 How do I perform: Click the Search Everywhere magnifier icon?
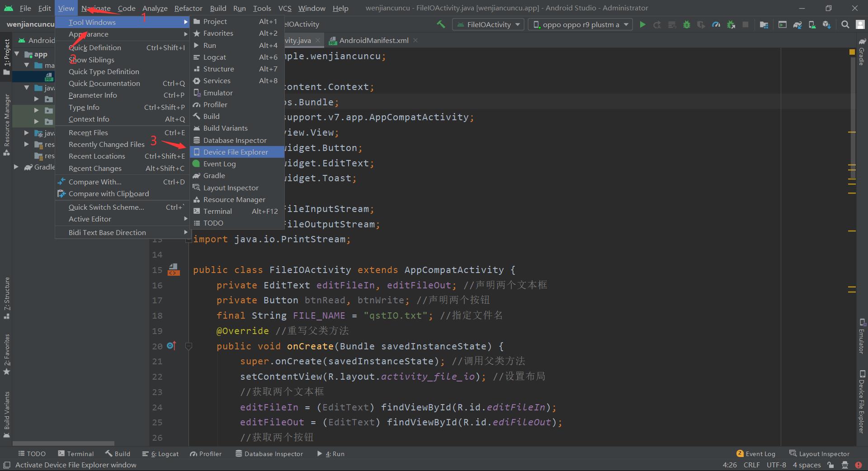point(845,24)
